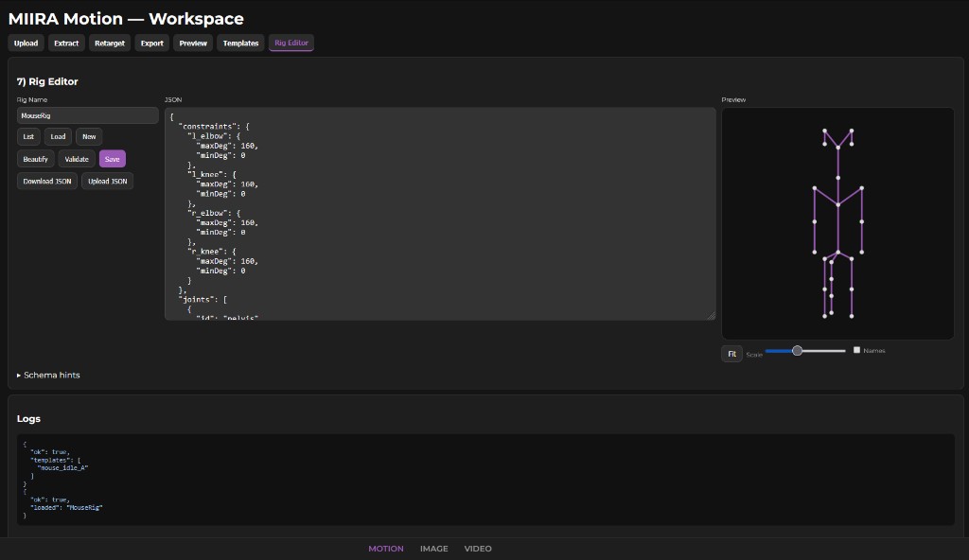Screen dimensions: 969x560
Task: Toggle the Names checkbox
Action: 856,350
